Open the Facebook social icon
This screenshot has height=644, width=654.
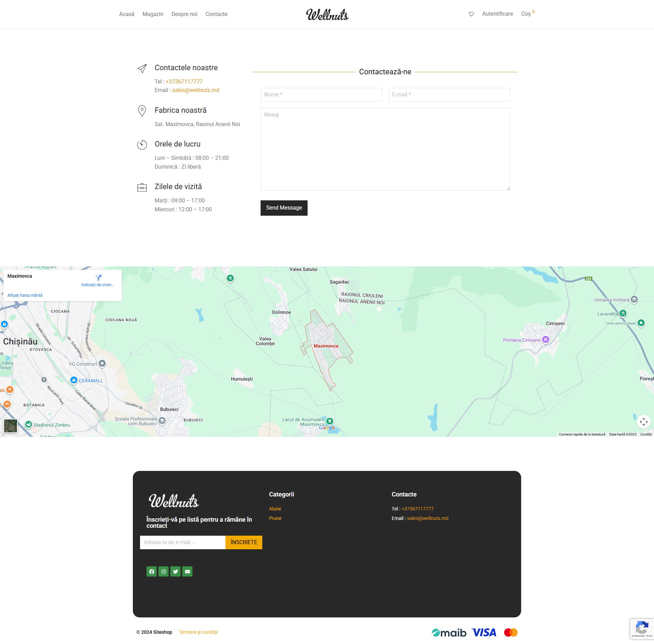pos(152,571)
